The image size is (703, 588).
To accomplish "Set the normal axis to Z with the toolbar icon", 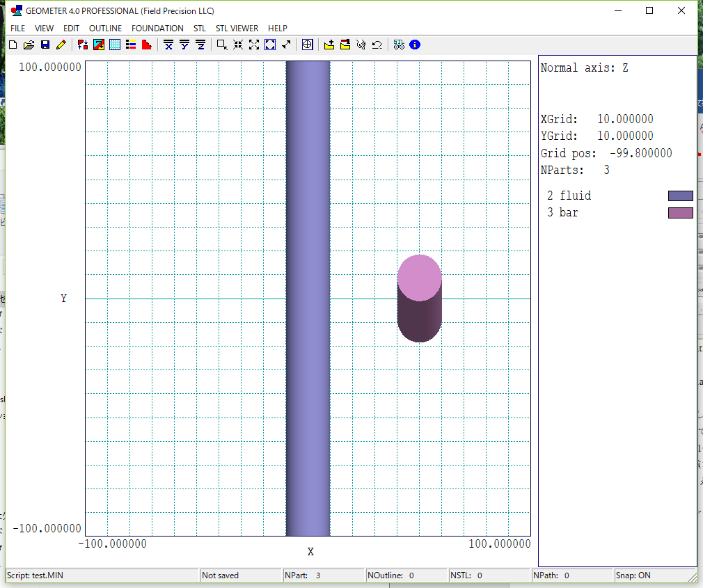I will 200,45.
